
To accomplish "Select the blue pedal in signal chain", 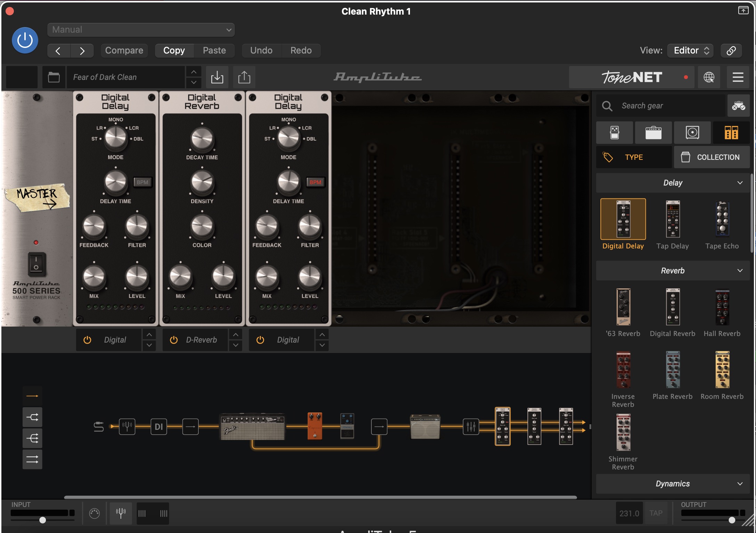I will tap(347, 426).
